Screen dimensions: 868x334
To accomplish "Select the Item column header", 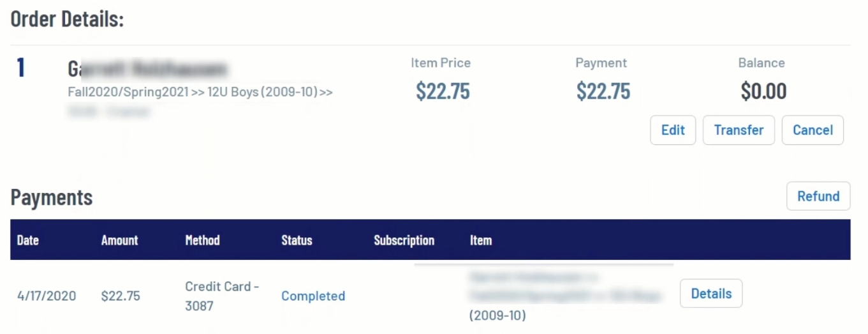I will click(x=481, y=240).
